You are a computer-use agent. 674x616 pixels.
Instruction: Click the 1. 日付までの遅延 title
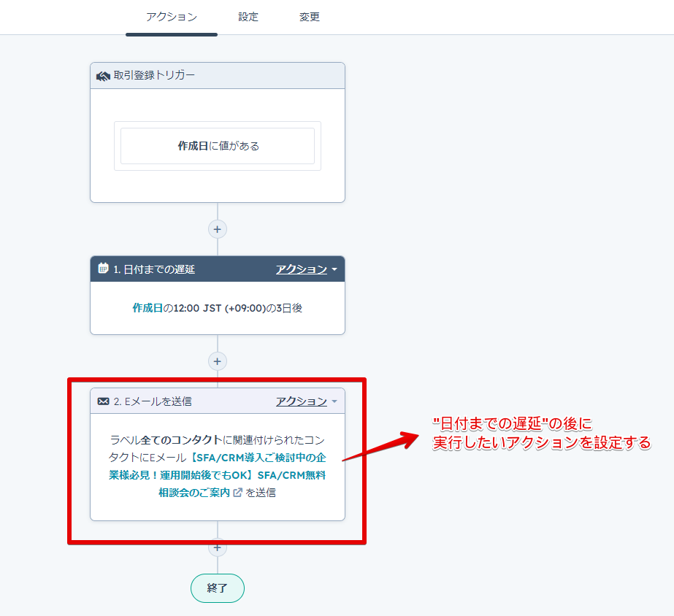point(154,269)
